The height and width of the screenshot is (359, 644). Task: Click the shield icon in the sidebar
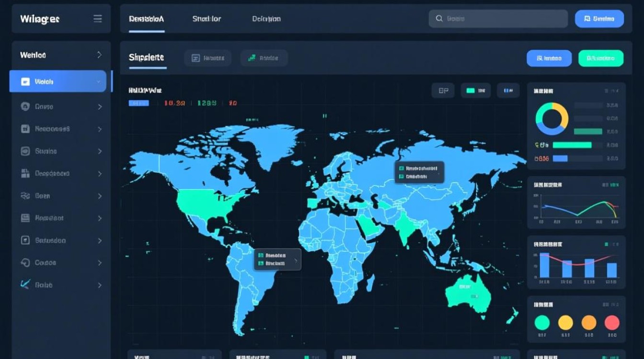coord(25,107)
